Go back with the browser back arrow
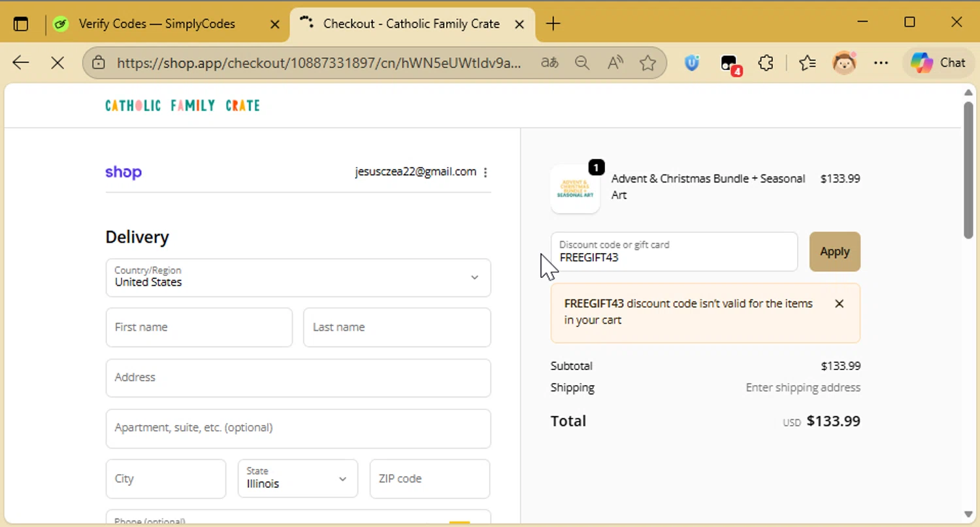Screen dimensions: 980x527 click(x=21, y=63)
